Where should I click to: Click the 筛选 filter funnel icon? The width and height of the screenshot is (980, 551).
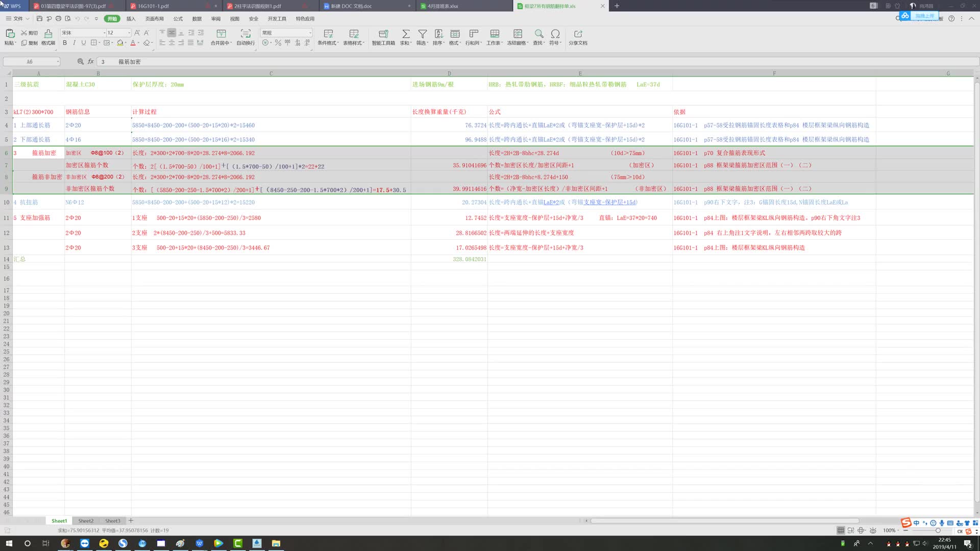pyautogui.click(x=422, y=34)
